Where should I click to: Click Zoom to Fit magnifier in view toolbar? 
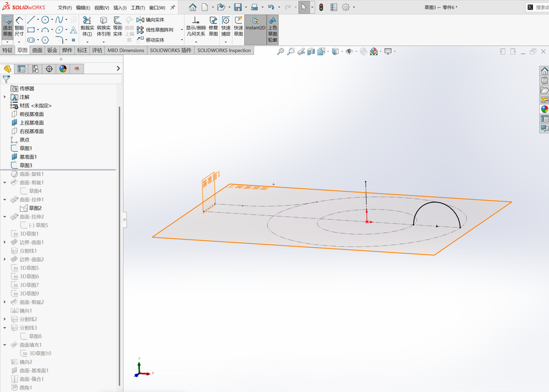280,51
